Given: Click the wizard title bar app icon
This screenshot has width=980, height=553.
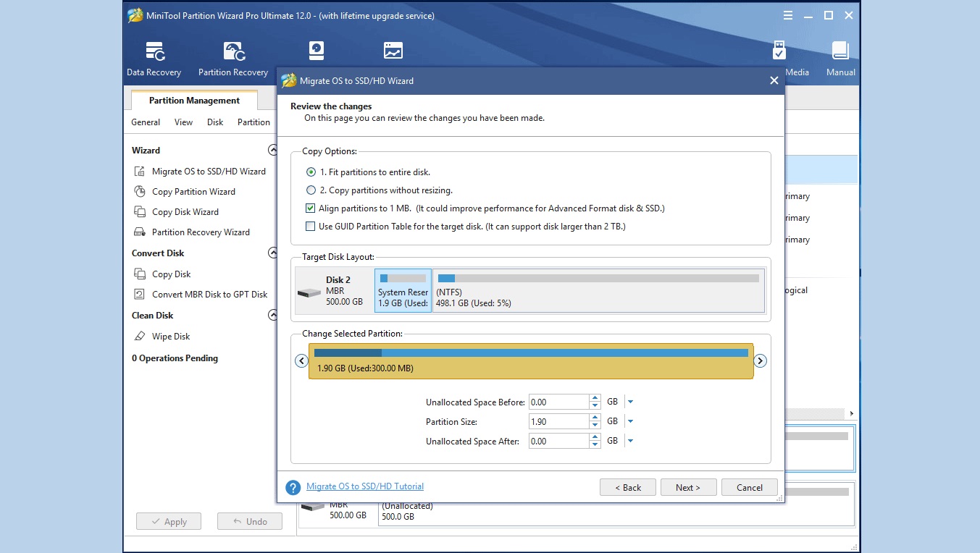Looking at the screenshot, I should point(289,80).
